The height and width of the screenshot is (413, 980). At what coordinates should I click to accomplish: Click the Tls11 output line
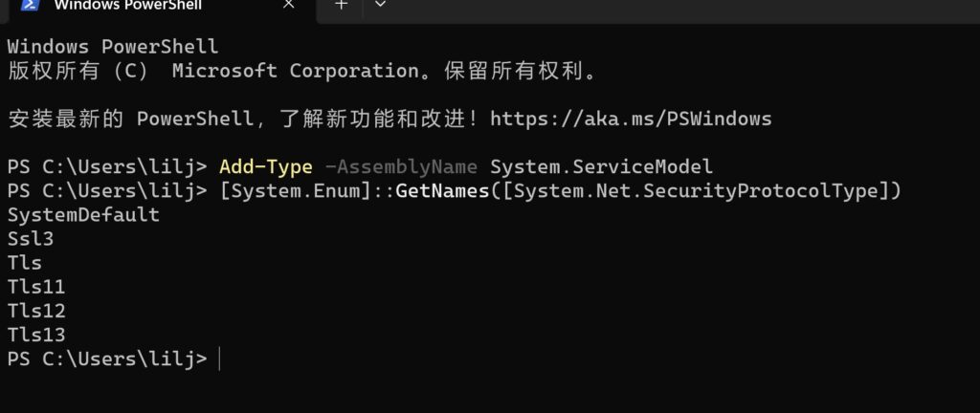[x=36, y=287]
